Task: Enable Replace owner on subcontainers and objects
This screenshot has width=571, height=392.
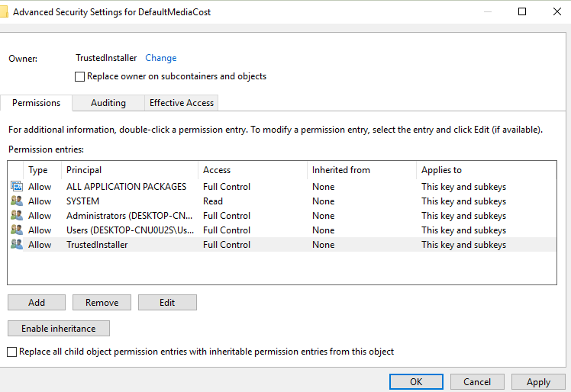Action: 80,76
